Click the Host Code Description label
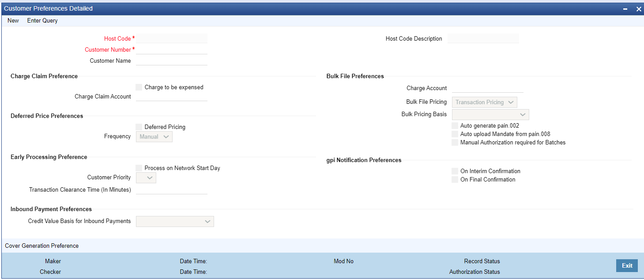 click(414, 38)
